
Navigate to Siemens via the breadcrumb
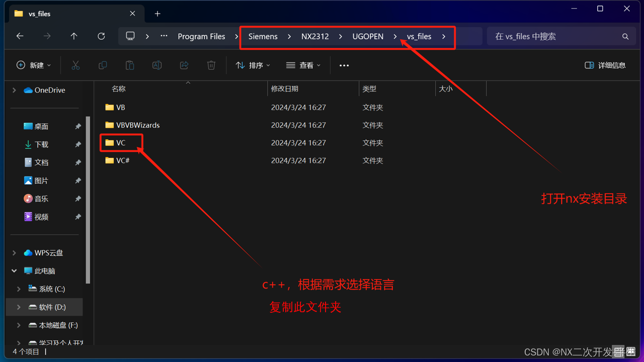(263, 36)
